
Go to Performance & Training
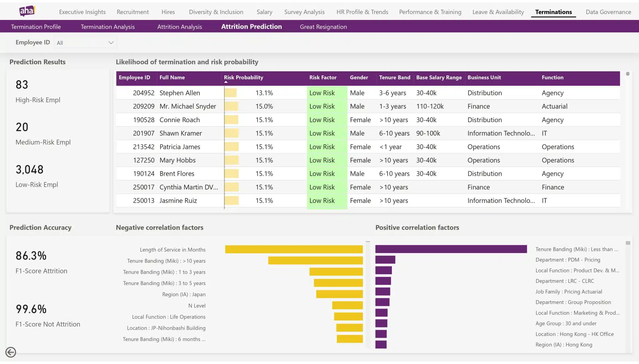tap(430, 12)
